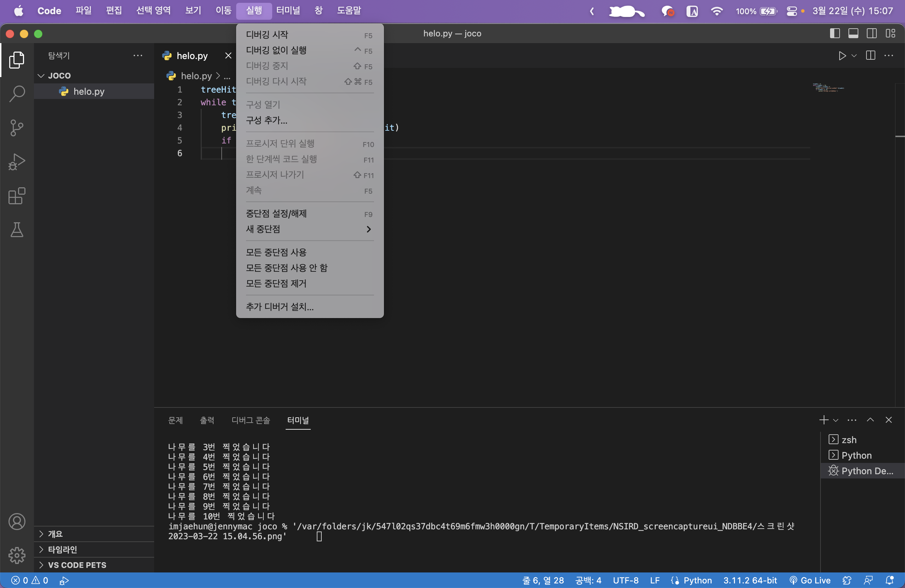
Task: Choose 중단점 설정/해제
Action: 310,214
